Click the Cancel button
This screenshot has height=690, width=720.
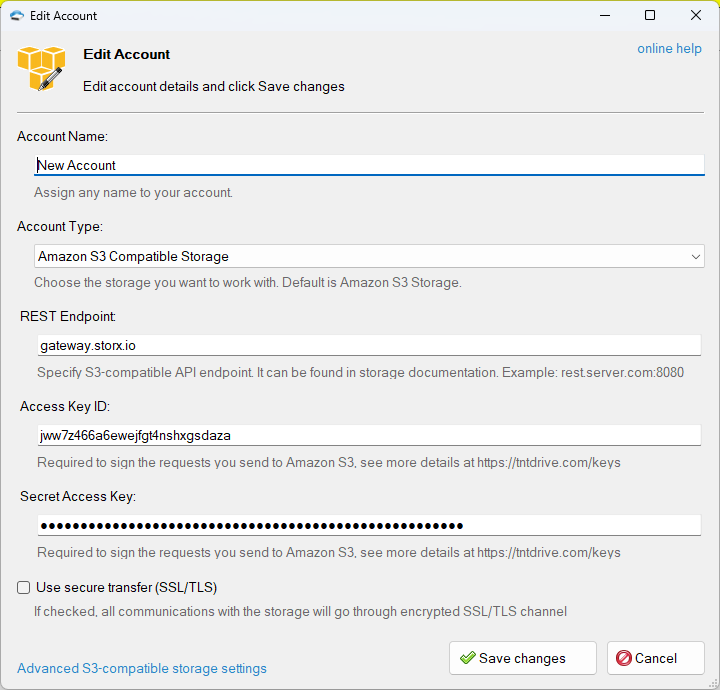[655, 658]
